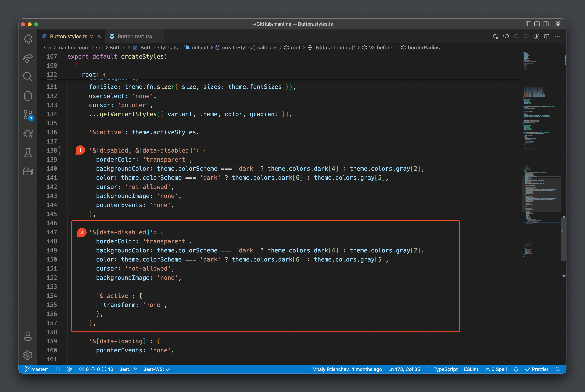Click 'Prettier' in status bar

click(x=537, y=369)
